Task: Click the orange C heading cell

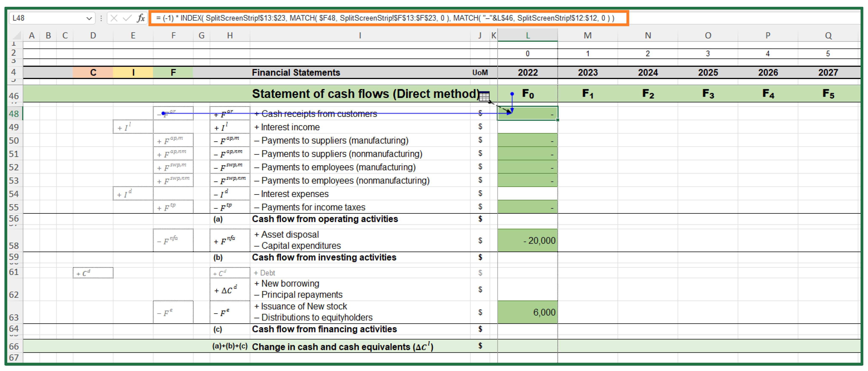Action: point(93,72)
